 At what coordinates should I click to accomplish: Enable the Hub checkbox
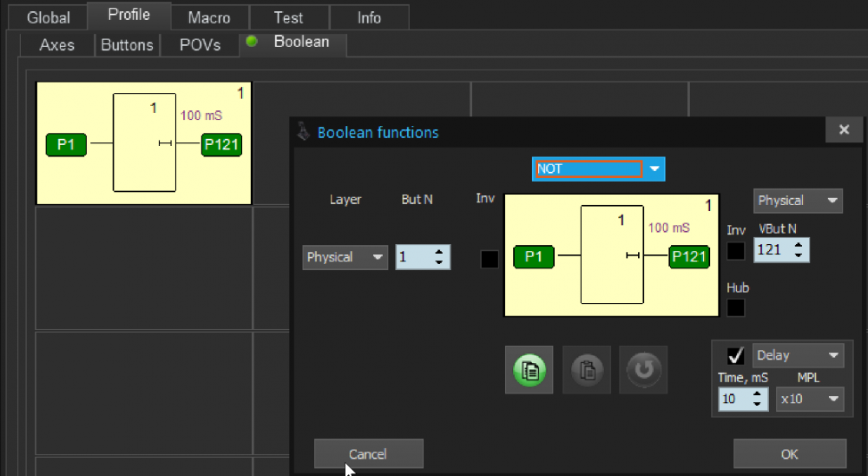click(x=736, y=307)
